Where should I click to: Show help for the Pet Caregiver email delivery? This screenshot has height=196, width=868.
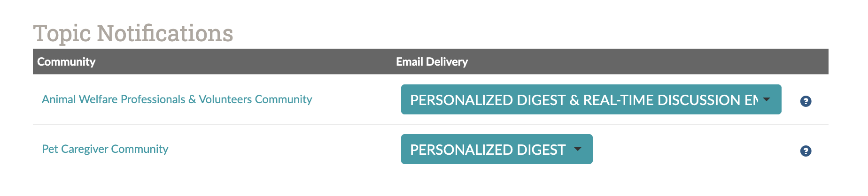coord(806,151)
